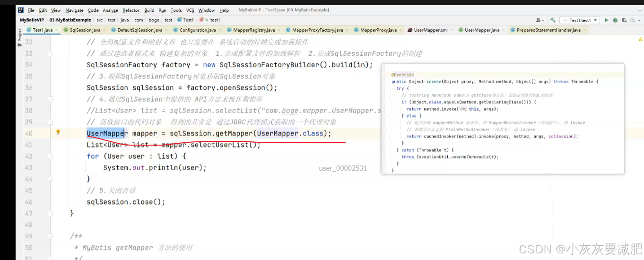644x260 pixels.
Task: Open the profiler run options icon
Action: tap(634, 20)
